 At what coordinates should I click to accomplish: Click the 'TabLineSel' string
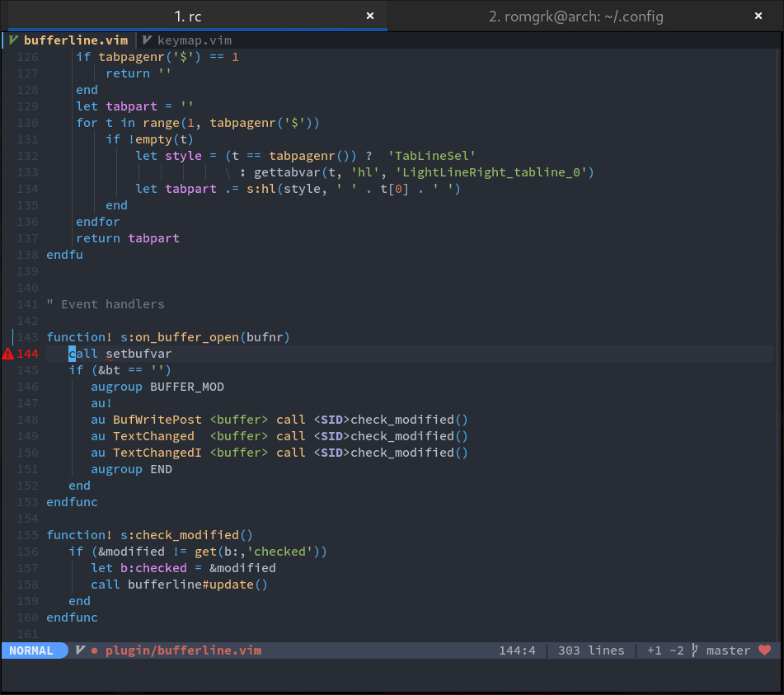pyautogui.click(x=431, y=156)
